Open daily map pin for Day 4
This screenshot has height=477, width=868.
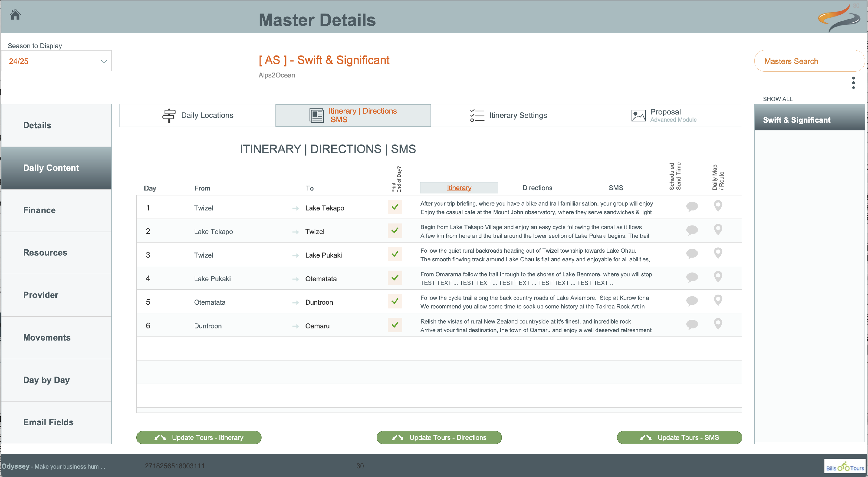[718, 277]
